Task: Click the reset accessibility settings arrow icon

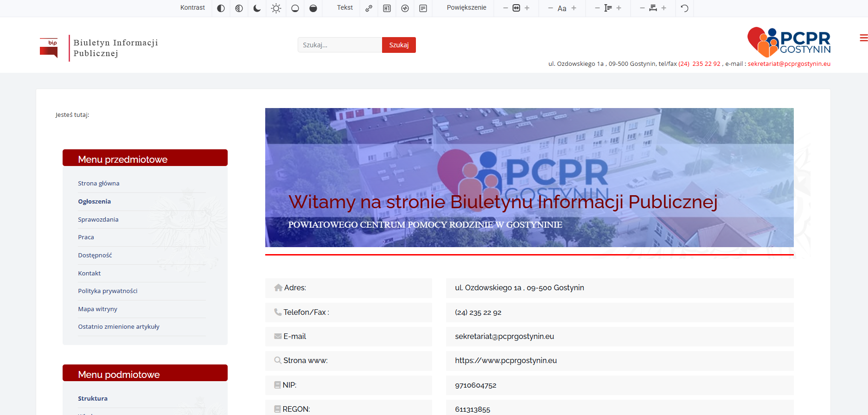Action: pos(684,8)
